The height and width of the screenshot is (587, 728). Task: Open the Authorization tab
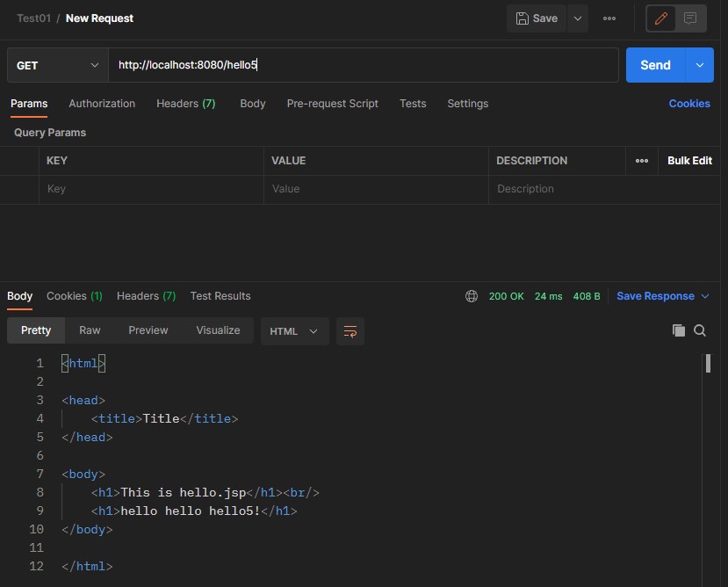coord(102,104)
